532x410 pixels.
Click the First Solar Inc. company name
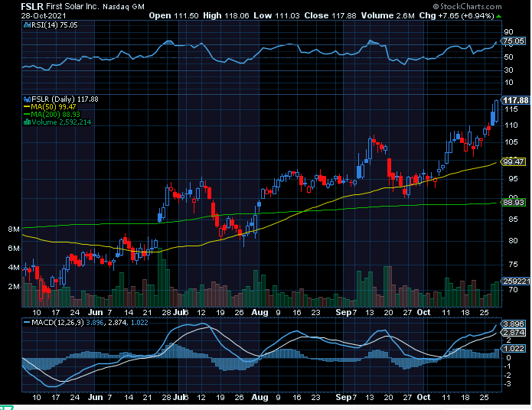(x=73, y=6)
